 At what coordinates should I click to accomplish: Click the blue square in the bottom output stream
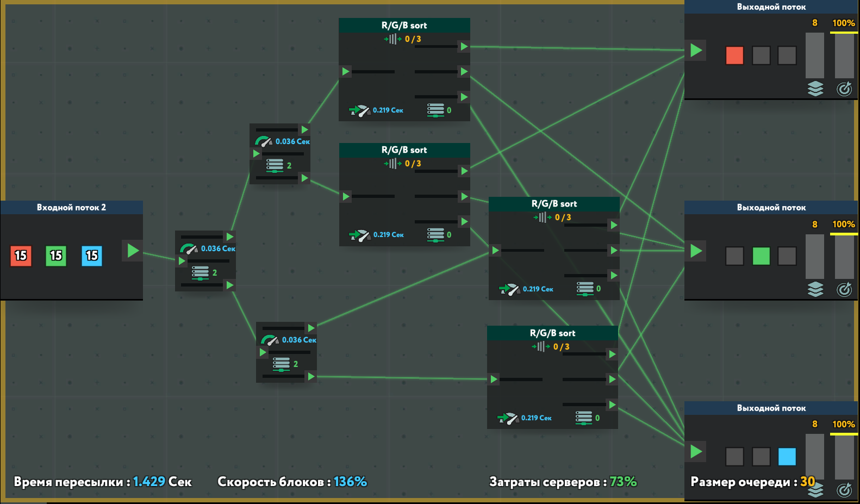[787, 457]
